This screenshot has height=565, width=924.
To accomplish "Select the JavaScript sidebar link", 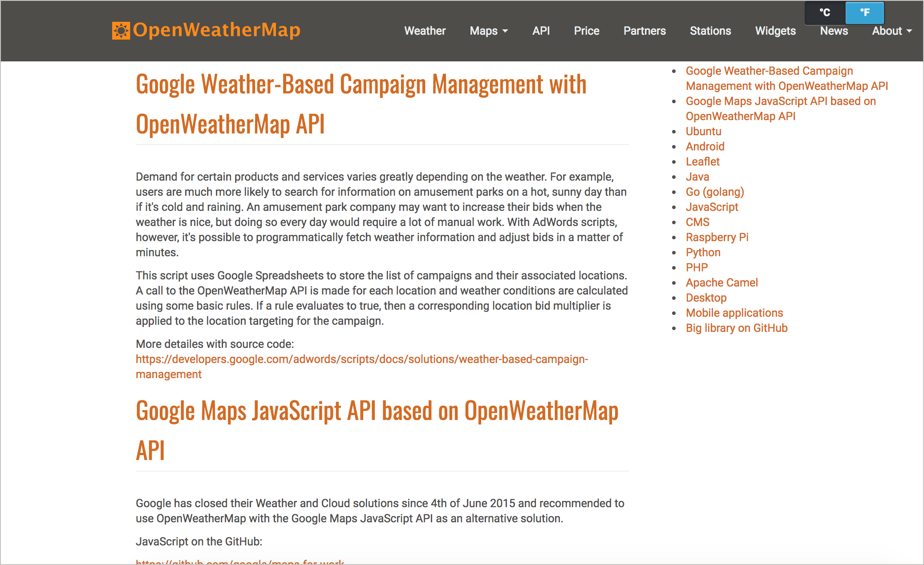I will 712,207.
